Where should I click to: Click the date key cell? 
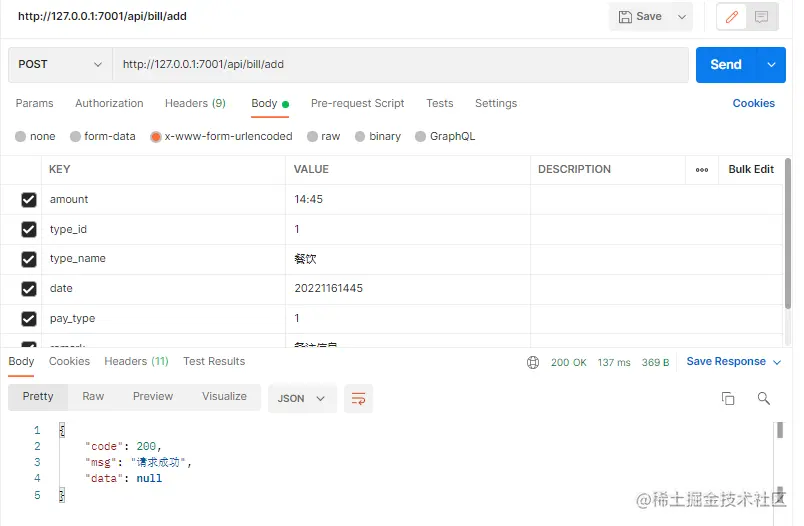tap(163, 289)
